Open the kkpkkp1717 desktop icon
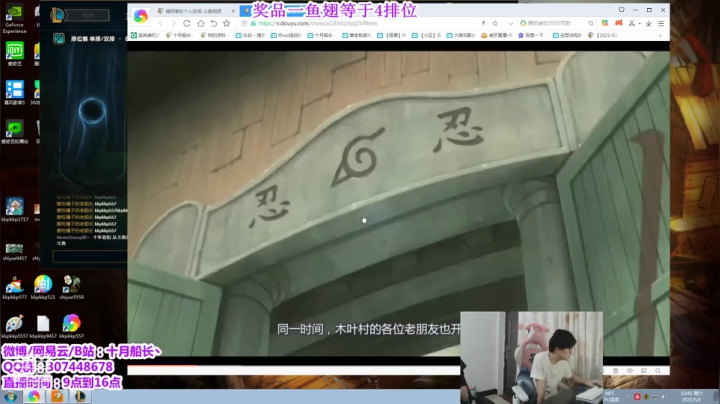The width and height of the screenshot is (720, 404). (15, 210)
